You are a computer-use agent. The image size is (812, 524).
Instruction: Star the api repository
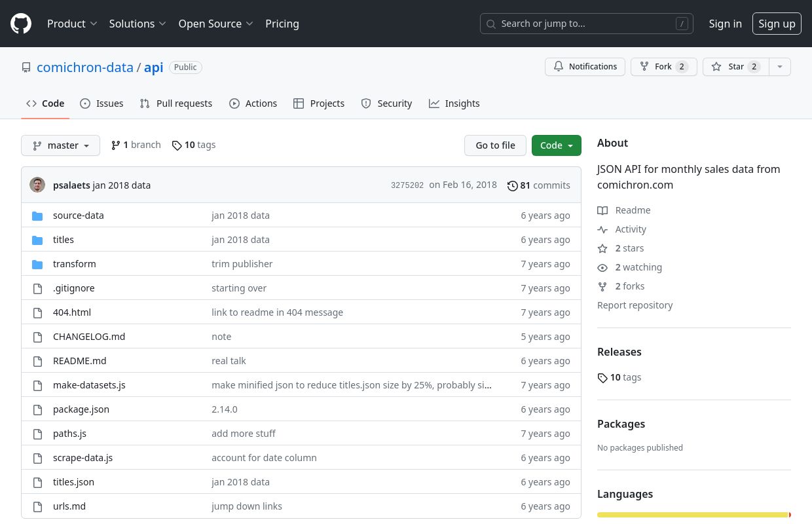point(736,67)
